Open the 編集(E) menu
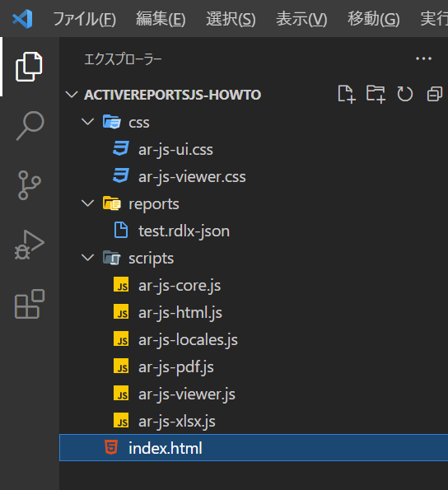 [x=161, y=19]
